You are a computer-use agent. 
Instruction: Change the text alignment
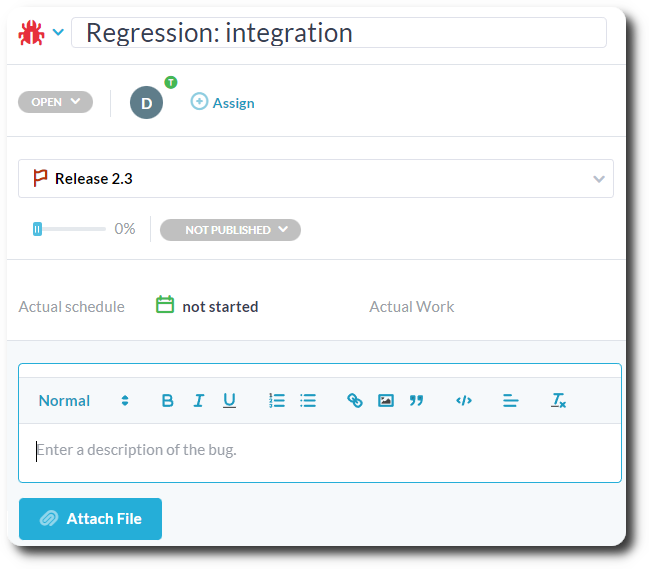(511, 401)
